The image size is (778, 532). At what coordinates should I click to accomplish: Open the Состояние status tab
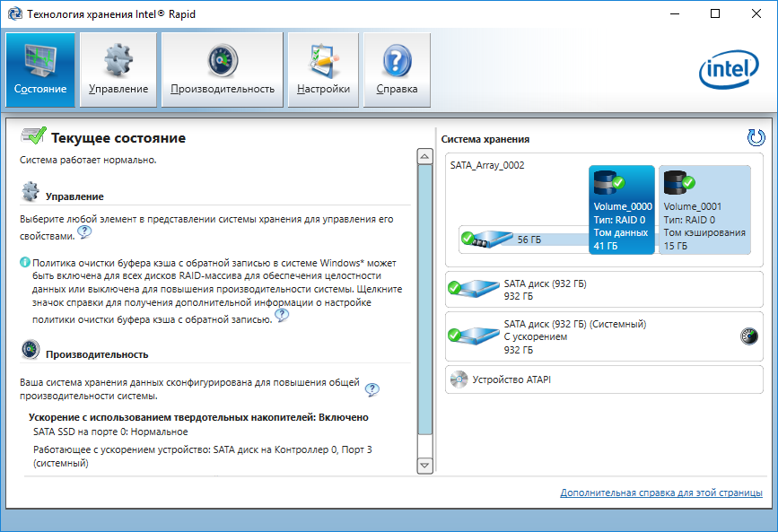pos(40,70)
